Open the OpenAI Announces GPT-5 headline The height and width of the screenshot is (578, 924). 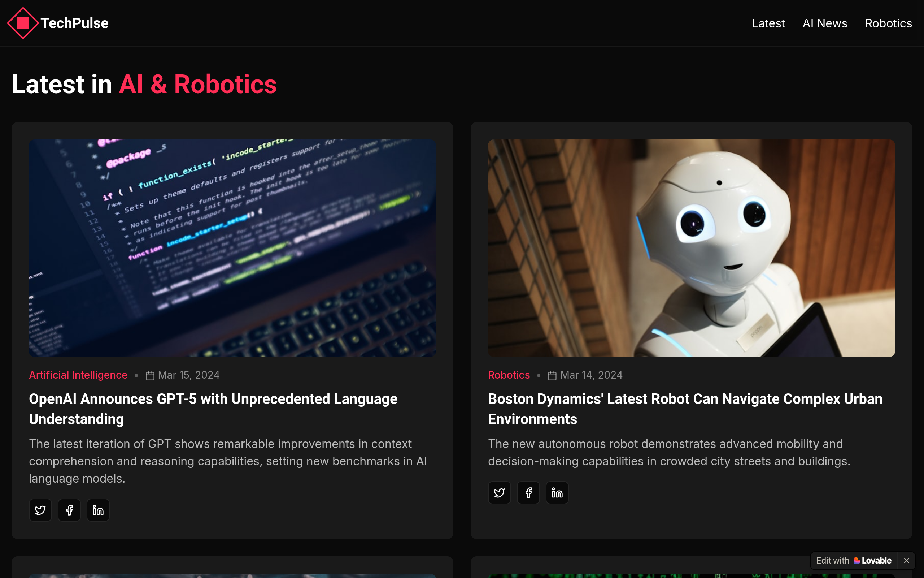tap(213, 409)
